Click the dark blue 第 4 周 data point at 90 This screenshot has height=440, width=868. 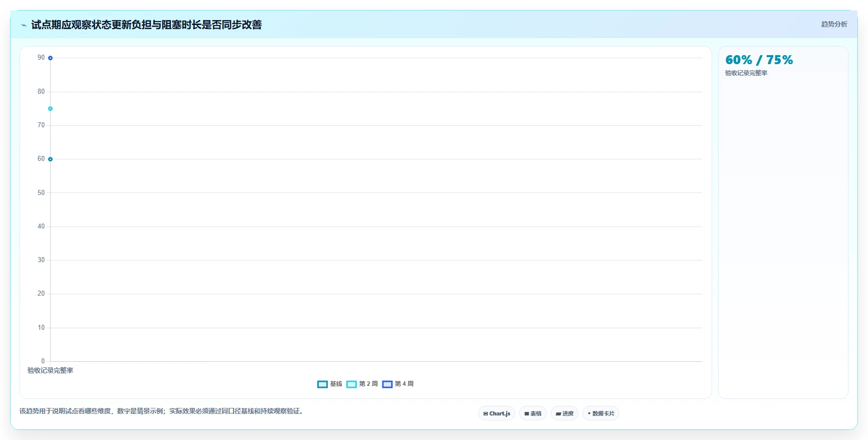pos(50,58)
